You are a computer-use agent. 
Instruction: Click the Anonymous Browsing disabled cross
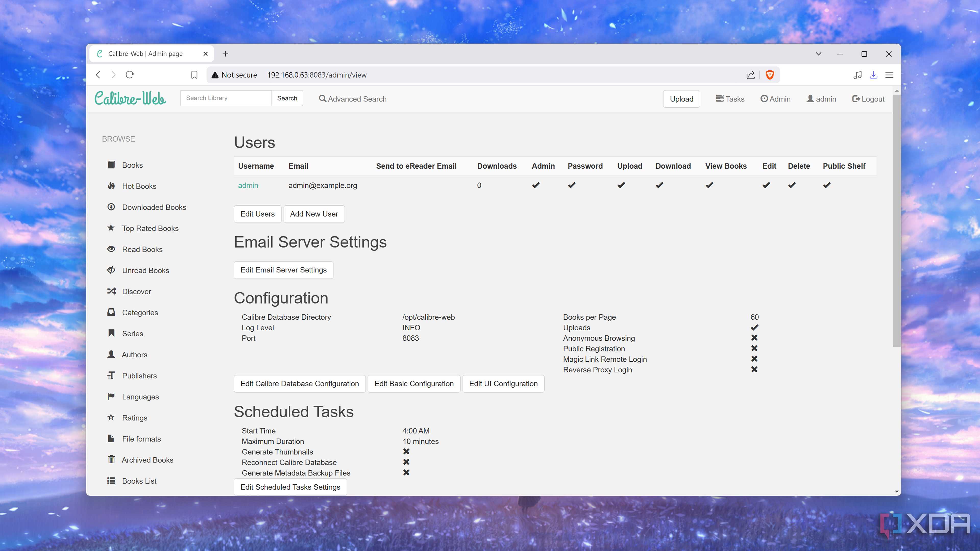coord(754,338)
